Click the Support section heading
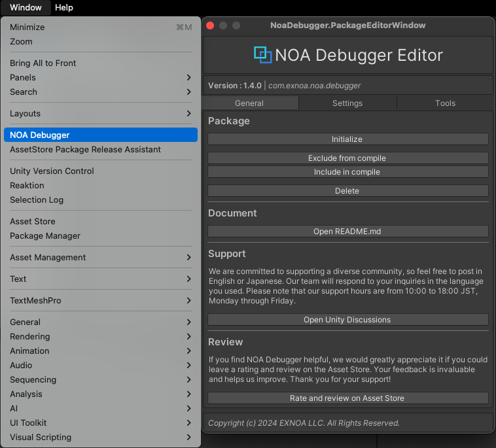Screen dimensions: 496x448 tap(227, 254)
